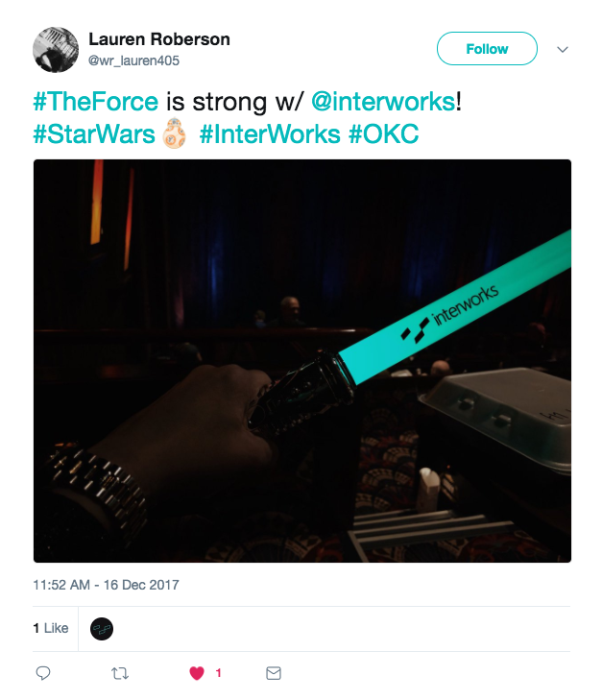Open the liker's avatar beside 1 Like
Image resolution: width=602 pixels, height=700 pixels.
pyautogui.click(x=103, y=629)
